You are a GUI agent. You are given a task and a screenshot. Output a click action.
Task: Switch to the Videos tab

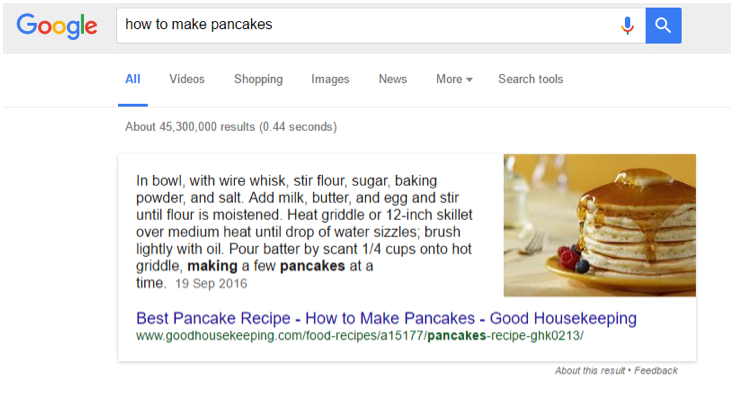[x=187, y=79]
